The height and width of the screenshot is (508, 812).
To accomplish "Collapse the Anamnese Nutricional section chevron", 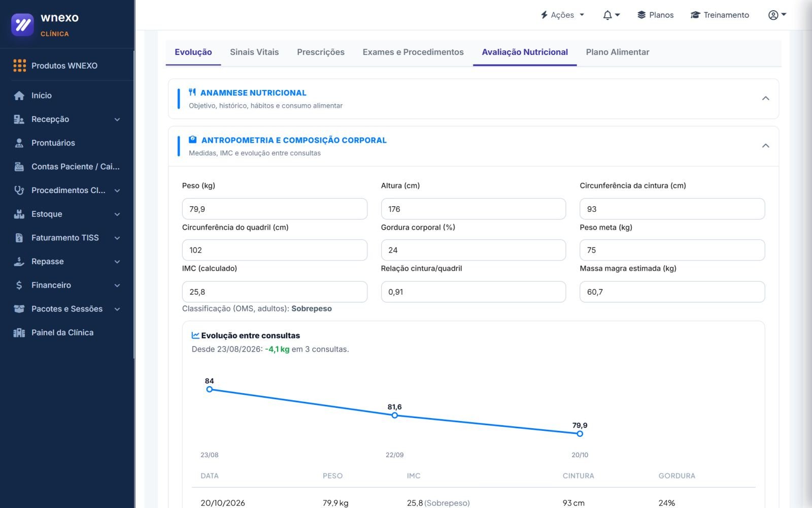I will point(766,99).
